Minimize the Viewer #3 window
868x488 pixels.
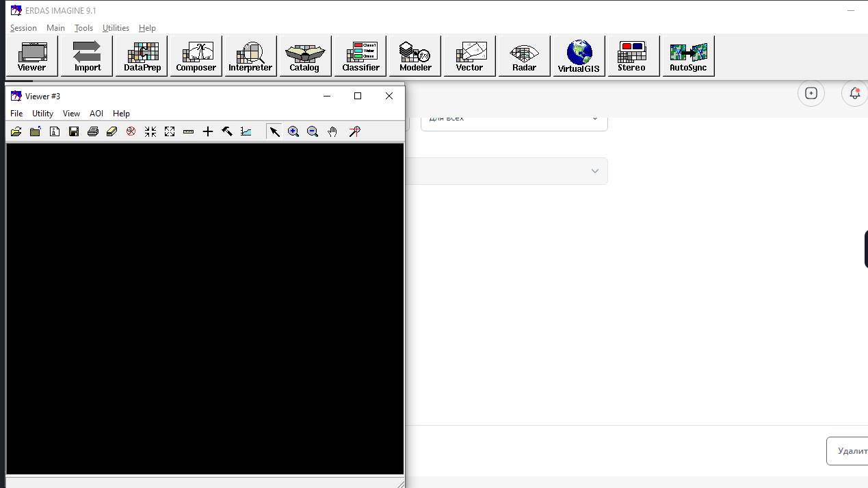point(327,96)
